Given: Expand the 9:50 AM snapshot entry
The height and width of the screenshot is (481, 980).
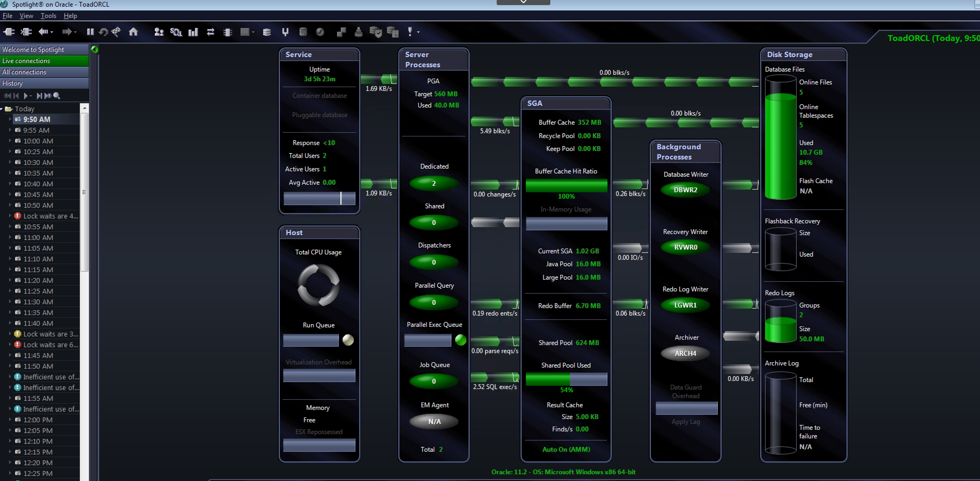Looking at the screenshot, I should (10, 119).
